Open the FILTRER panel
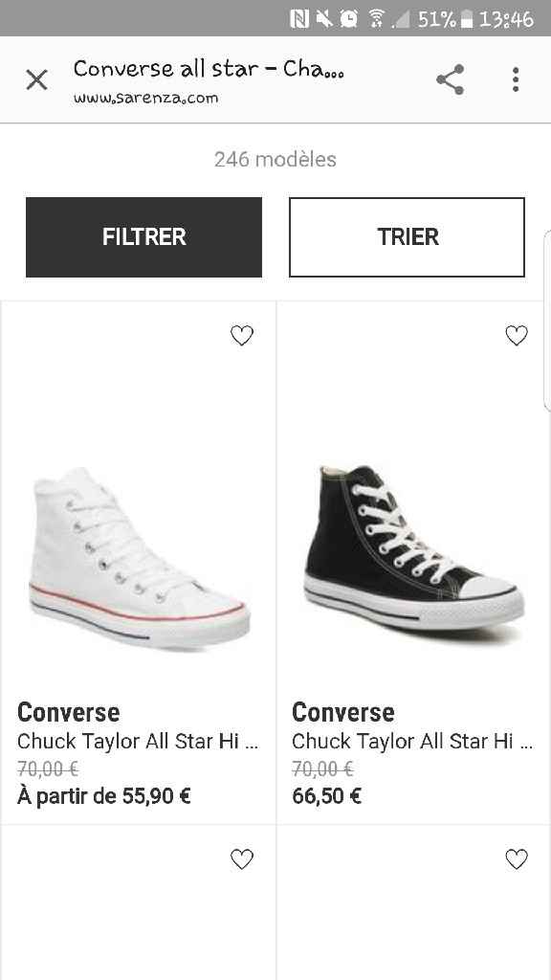The width and height of the screenshot is (551, 980). pos(143,236)
